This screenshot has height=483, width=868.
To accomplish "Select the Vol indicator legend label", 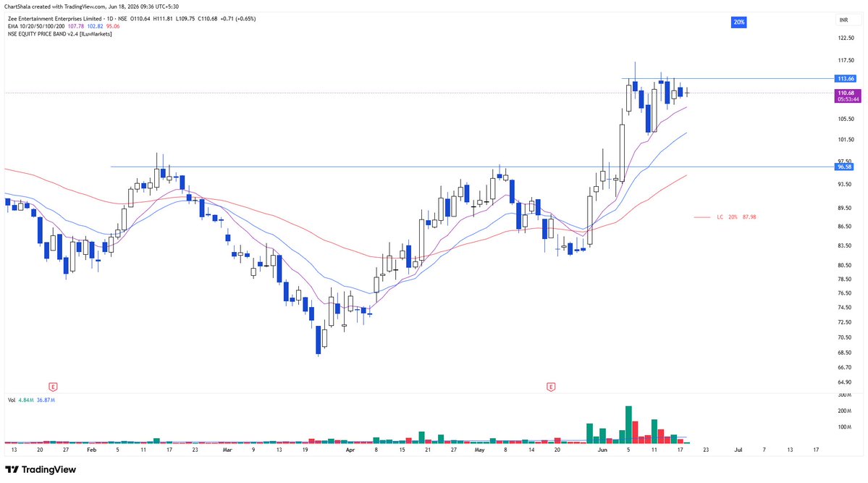I will click(11, 400).
